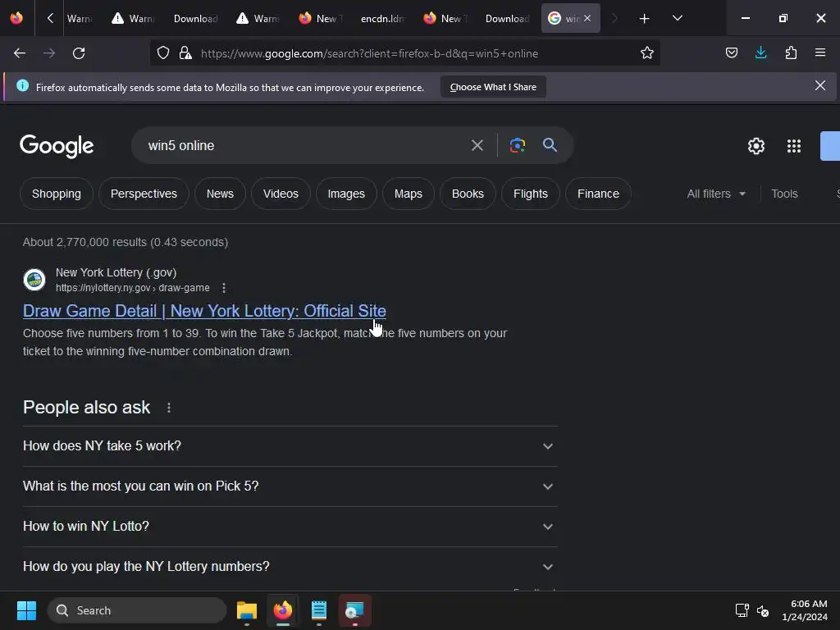Go back to the previous page
Viewport: 840px width, 630px height.
click(x=20, y=53)
